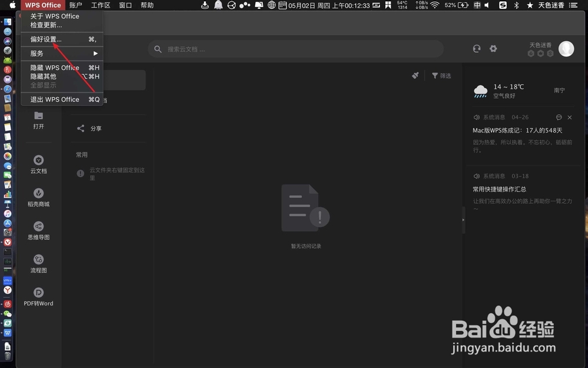Click the 天色迷香 username in WPS header
The width and height of the screenshot is (588, 368).
pos(540,45)
